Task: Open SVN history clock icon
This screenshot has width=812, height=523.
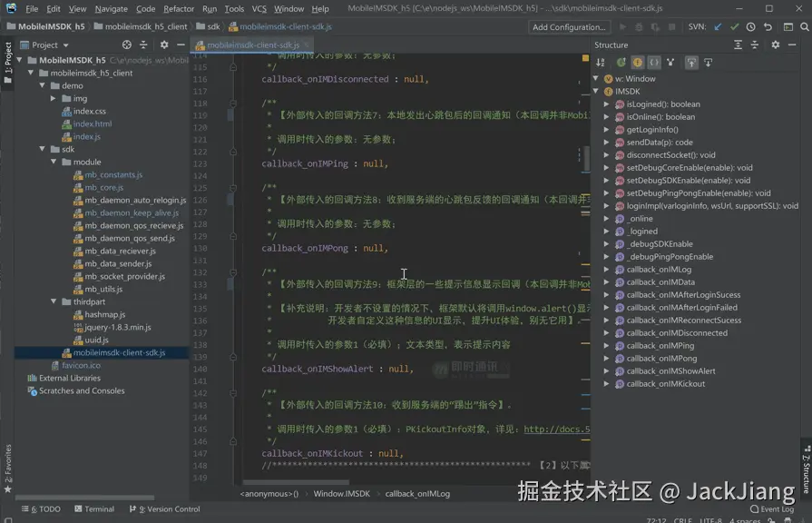Action: coord(751,27)
